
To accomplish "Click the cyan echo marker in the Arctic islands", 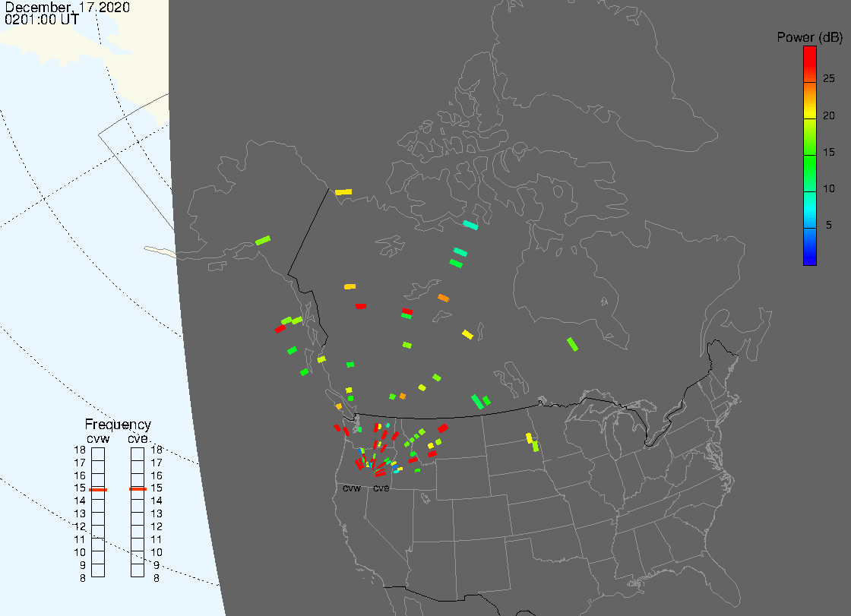I will tap(470, 225).
